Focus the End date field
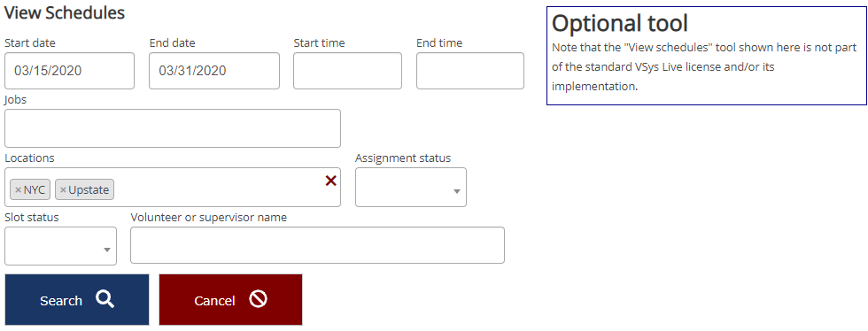This screenshot has width=868, height=331. [214, 71]
